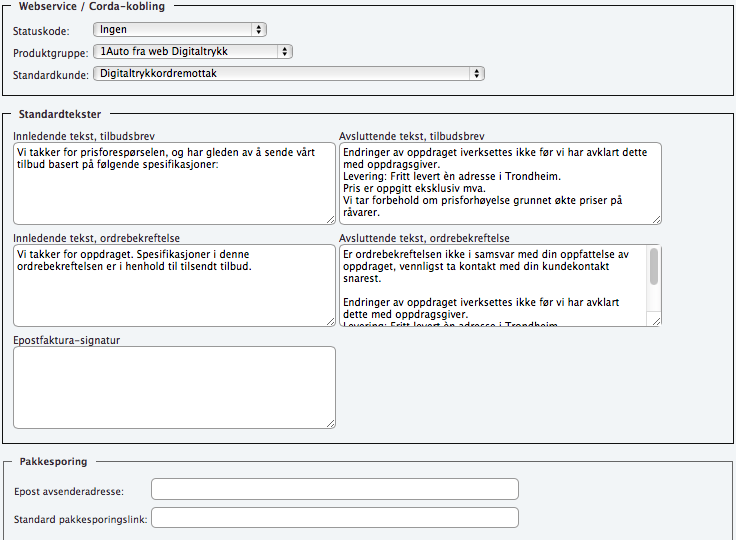Click scrollbar thumb in Avsluttende tekst, ordrebekreftelse
The width and height of the screenshot is (736, 540).
pyautogui.click(x=654, y=266)
